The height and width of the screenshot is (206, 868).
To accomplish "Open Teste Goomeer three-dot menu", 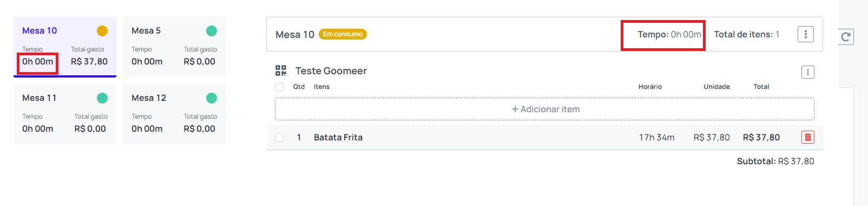I will tap(807, 72).
